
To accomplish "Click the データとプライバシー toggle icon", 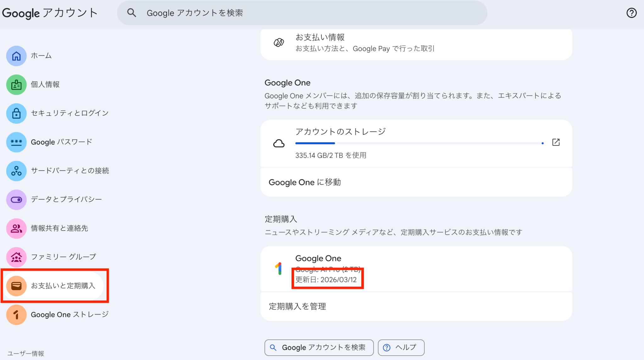I will tap(16, 200).
